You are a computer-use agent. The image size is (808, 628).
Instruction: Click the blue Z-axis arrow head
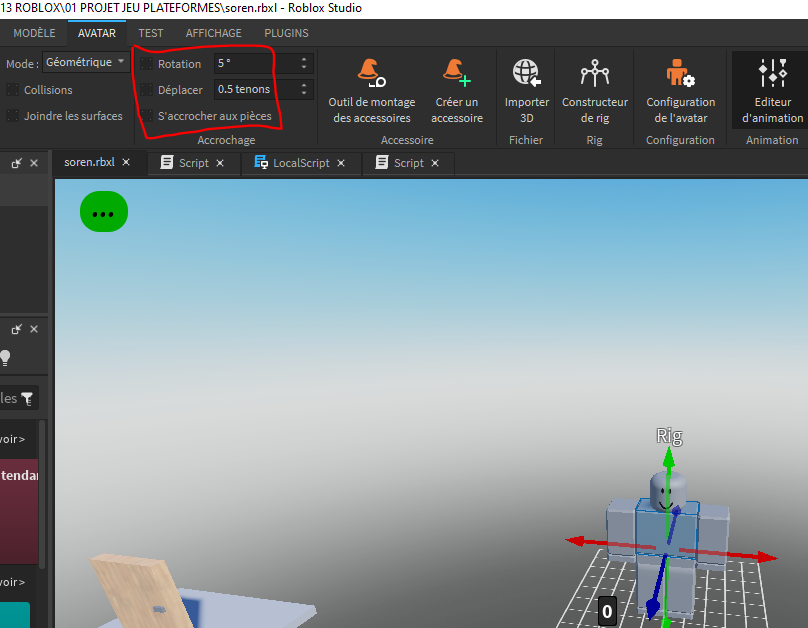coord(652,608)
